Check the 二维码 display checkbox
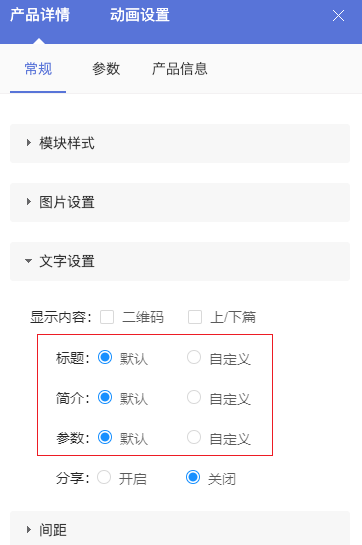This screenshot has height=545, width=362. 107,317
